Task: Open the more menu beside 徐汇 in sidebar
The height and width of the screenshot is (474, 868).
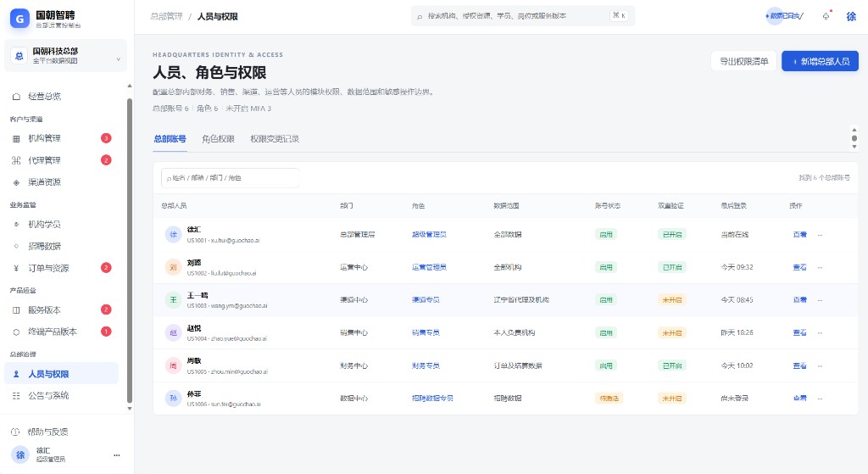Action: tap(117, 455)
